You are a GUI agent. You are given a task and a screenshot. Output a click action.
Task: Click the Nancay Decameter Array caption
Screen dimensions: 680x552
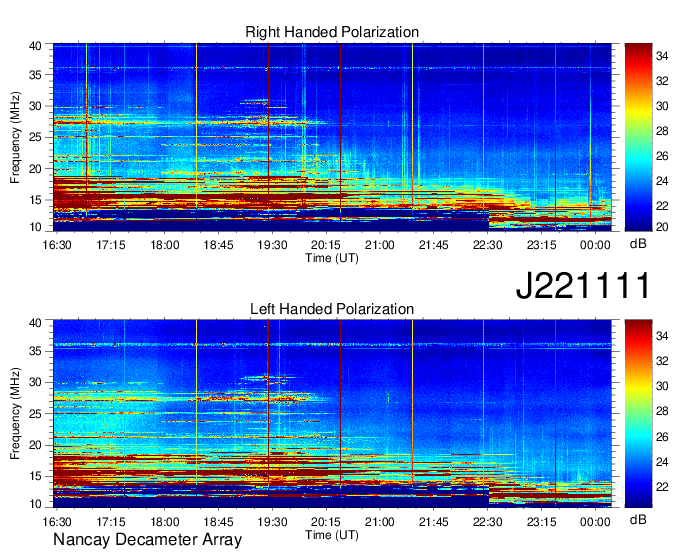coord(147,540)
